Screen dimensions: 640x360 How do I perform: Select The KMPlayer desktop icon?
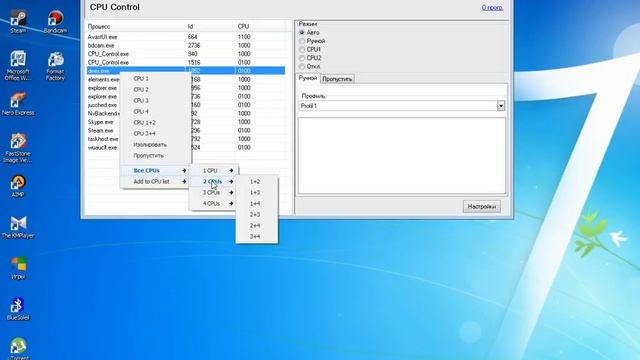click(18, 227)
